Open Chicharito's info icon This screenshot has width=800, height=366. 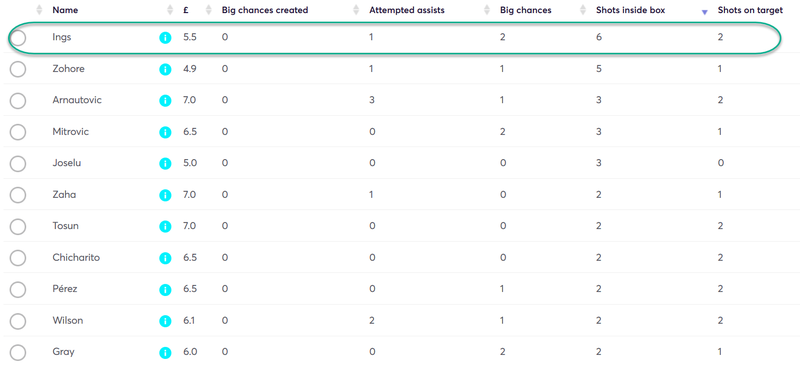point(165,258)
